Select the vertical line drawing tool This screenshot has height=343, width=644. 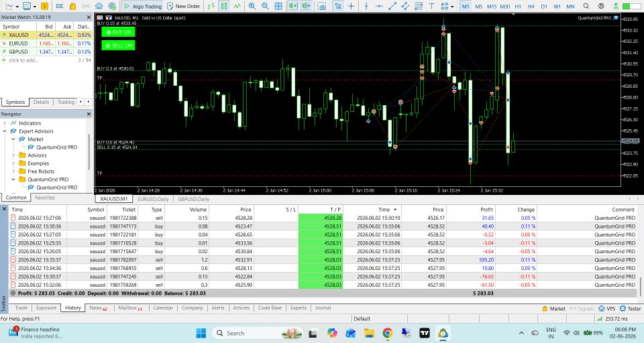click(366, 6)
